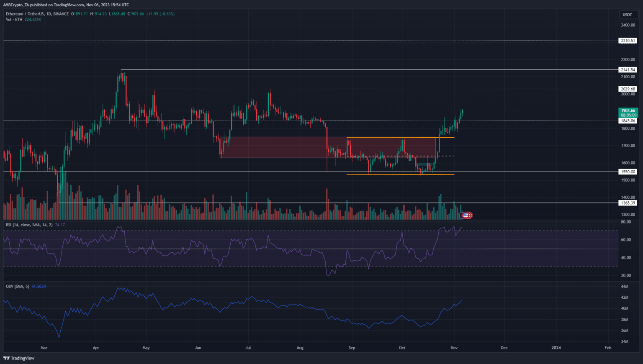Click the Ethereum / TetherUS symbol title

click(26, 14)
